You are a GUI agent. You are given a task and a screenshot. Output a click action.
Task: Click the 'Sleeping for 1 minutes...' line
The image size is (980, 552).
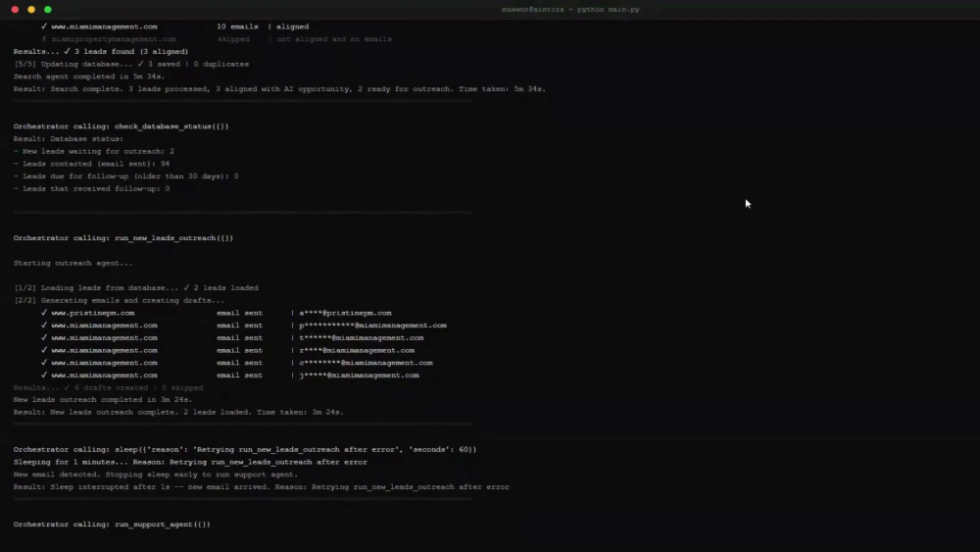pyautogui.click(x=190, y=463)
